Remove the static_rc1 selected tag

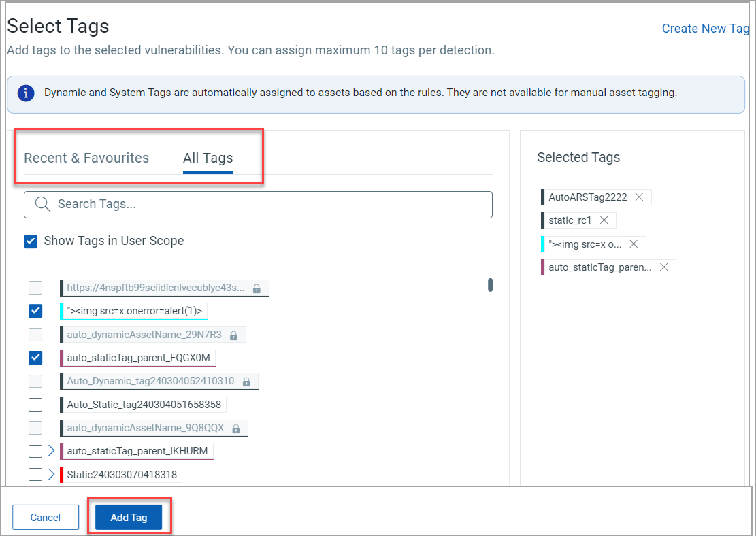click(604, 220)
